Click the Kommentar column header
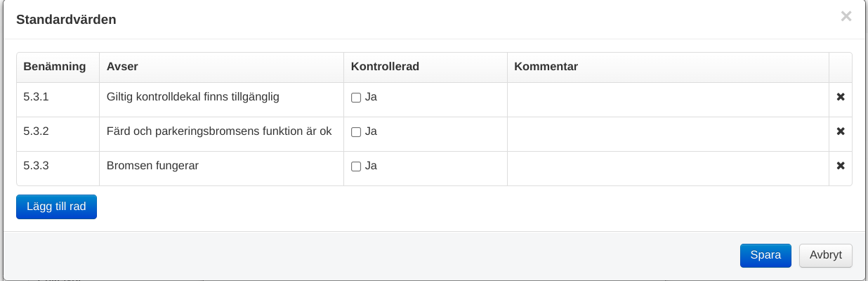 pos(546,67)
